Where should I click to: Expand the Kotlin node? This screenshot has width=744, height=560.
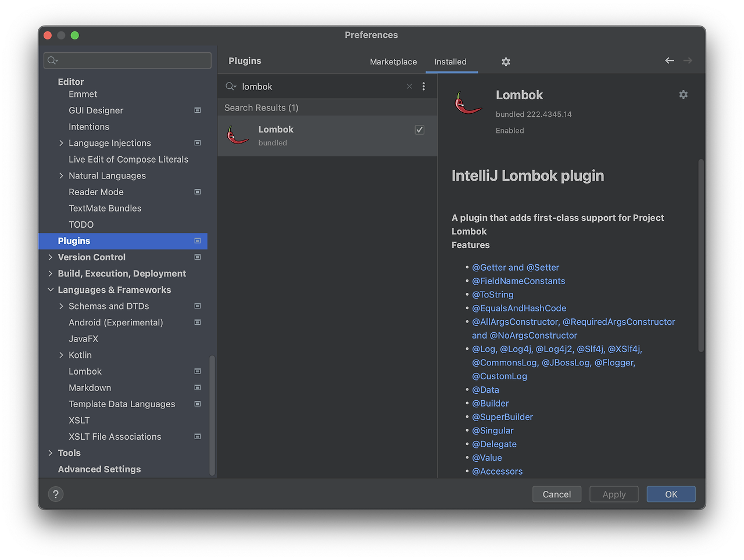point(61,355)
